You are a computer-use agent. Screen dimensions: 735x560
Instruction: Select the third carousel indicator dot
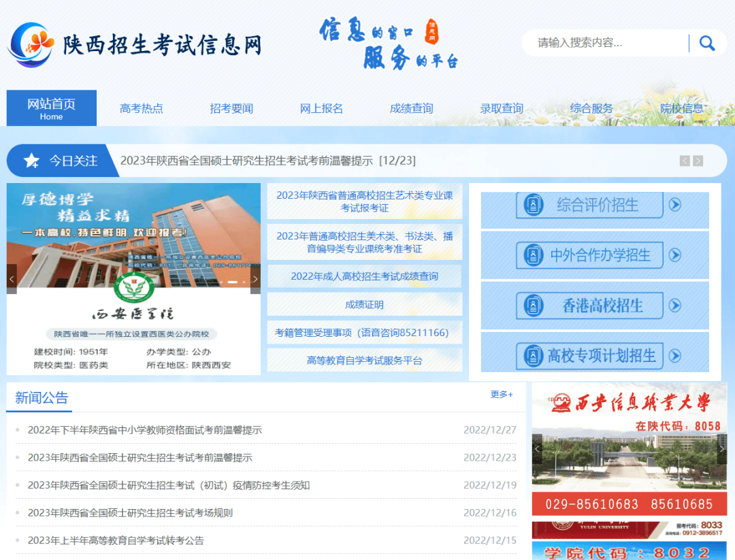(x=243, y=282)
